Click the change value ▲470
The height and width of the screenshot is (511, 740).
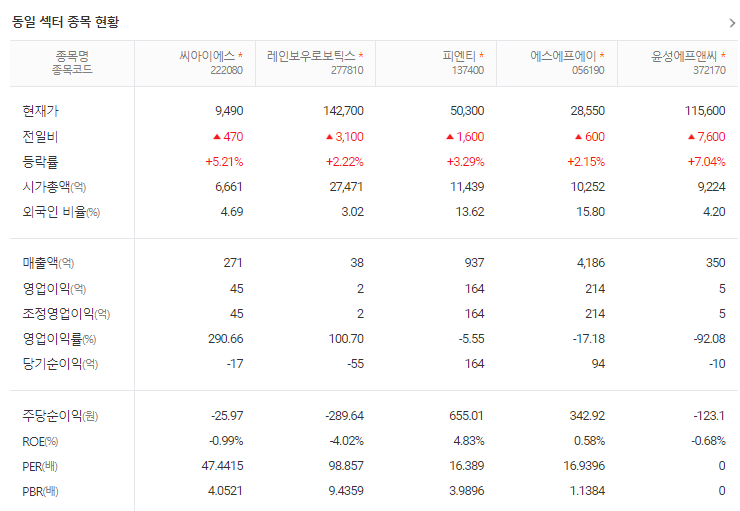tap(228, 137)
